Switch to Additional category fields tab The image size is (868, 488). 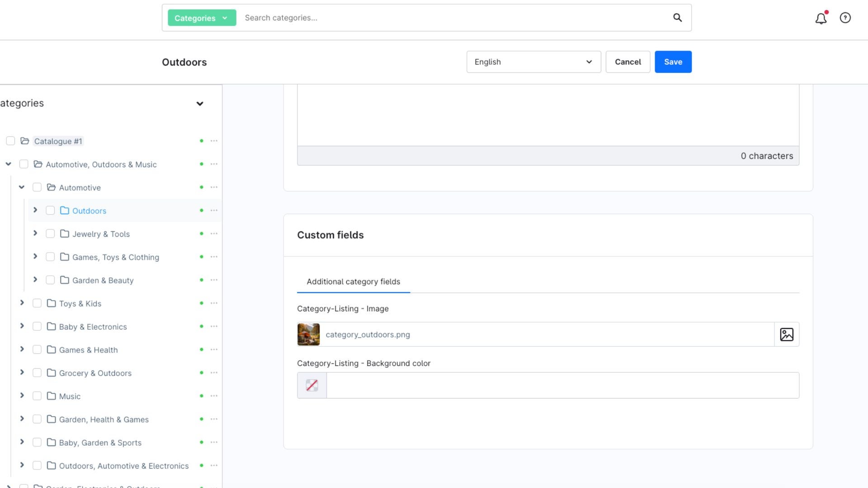click(353, 282)
